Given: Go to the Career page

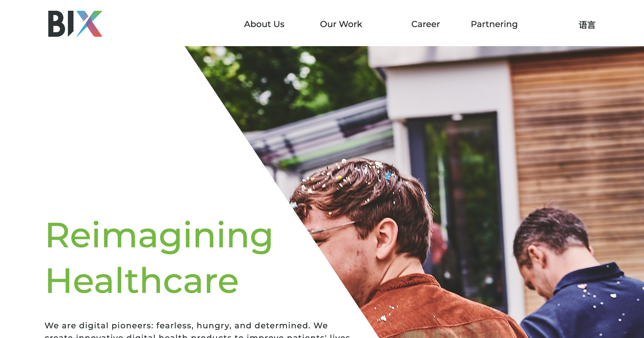Looking at the screenshot, I should pos(426,24).
